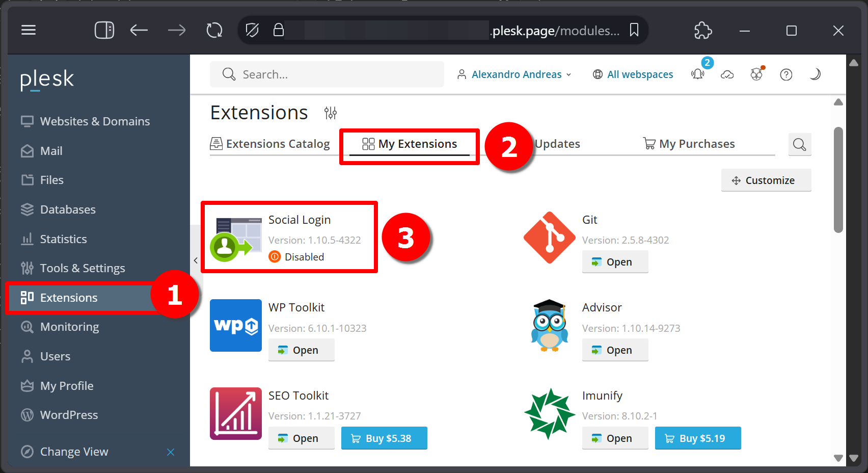Screen dimensions: 868x473
Task: Buy Imunify for $5.19
Action: pos(698,438)
